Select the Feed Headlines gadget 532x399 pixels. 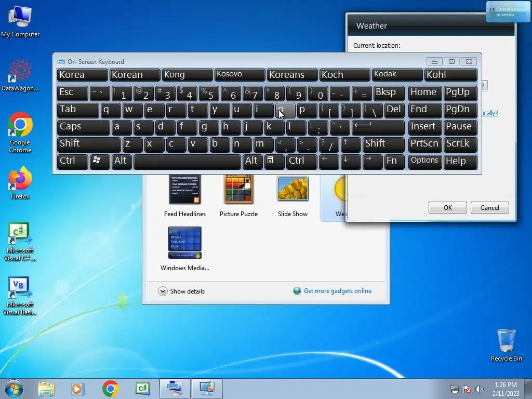point(185,195)
